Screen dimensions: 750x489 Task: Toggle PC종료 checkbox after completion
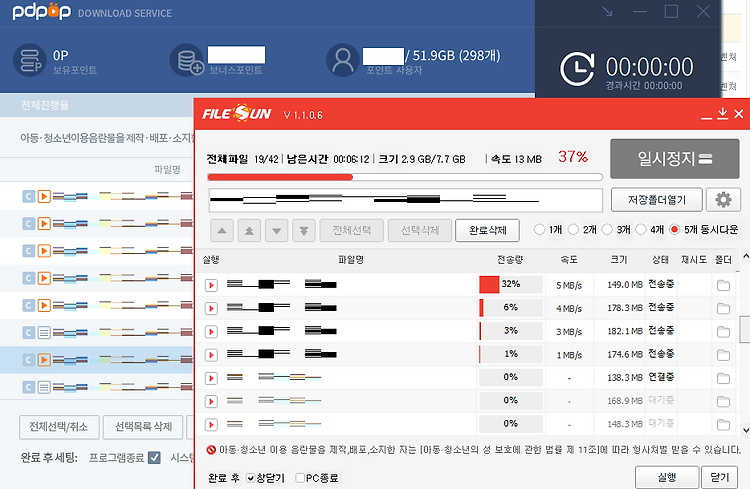coord(300,478)
